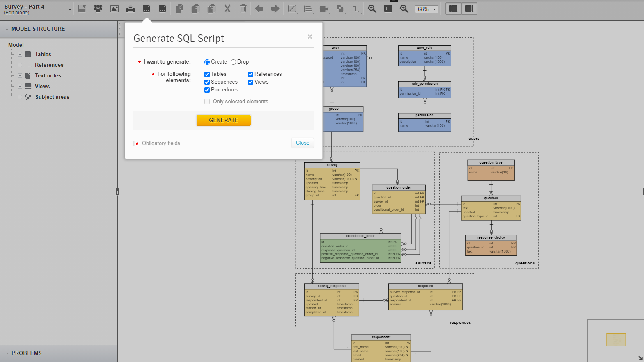Screen dimensions: 644x362
Task: Uncheck the References checkbox in dialog
Action: coord(250,74)
